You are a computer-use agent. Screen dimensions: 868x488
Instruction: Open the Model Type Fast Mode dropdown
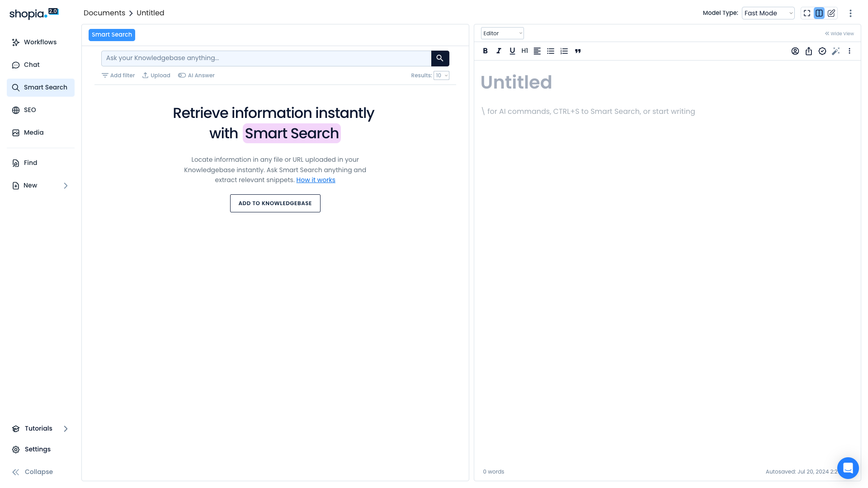(768, 13)
